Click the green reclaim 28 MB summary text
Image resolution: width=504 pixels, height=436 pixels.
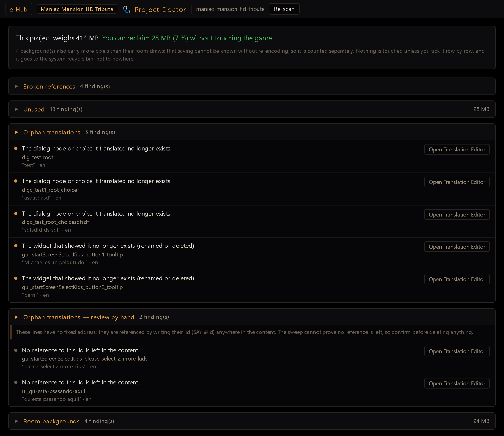(x=188, y=38)
